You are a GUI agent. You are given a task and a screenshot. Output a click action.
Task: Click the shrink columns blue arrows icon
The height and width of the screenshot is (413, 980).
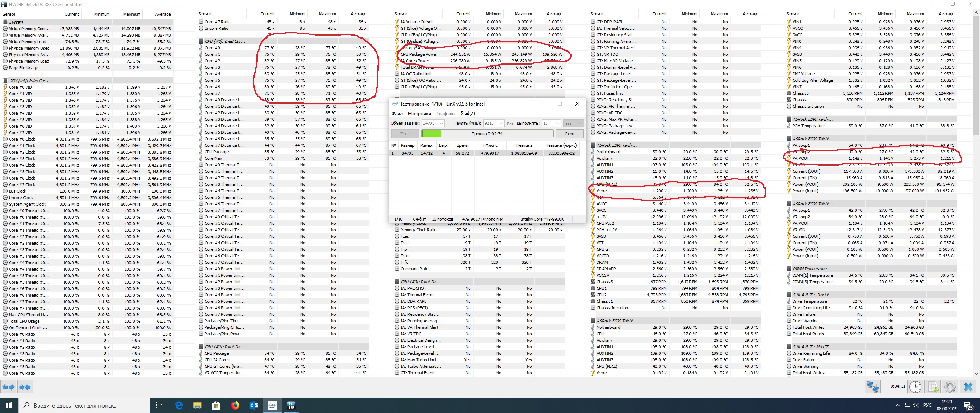[x=25, y=387]
